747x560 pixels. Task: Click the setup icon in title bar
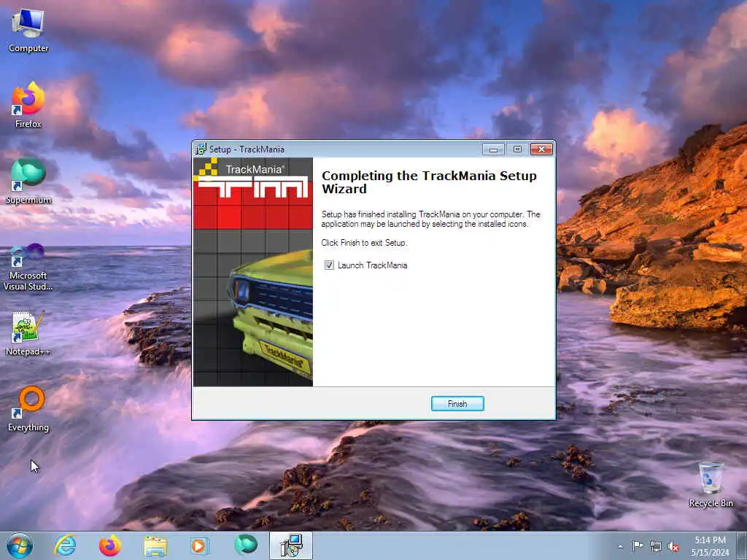point(201,149)
